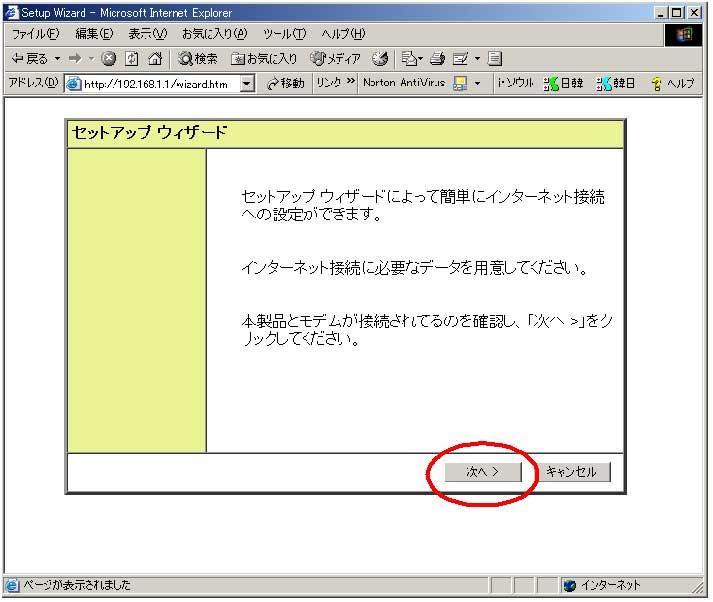The image size is (713, 602).
Task: Open the ファイル(F) menu
Action: tap(35, 34)
